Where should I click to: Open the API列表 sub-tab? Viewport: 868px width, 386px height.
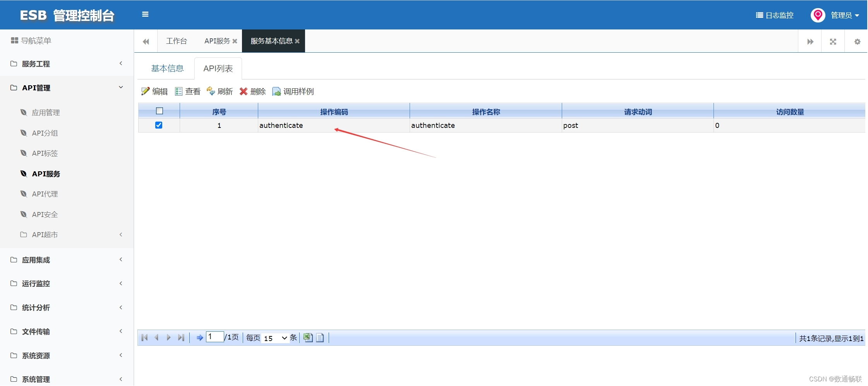(x=218, y=69)
